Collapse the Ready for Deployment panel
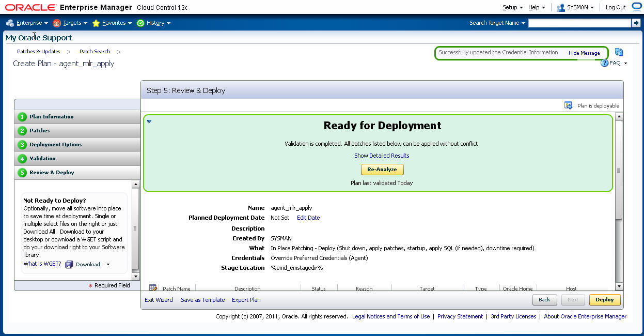 [149, 121]
